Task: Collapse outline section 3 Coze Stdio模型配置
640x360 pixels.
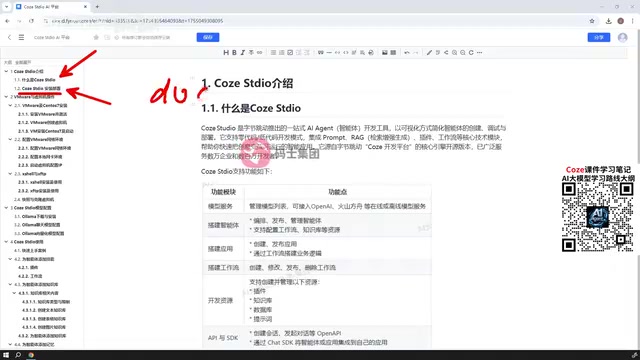Action: click(6, 208)
